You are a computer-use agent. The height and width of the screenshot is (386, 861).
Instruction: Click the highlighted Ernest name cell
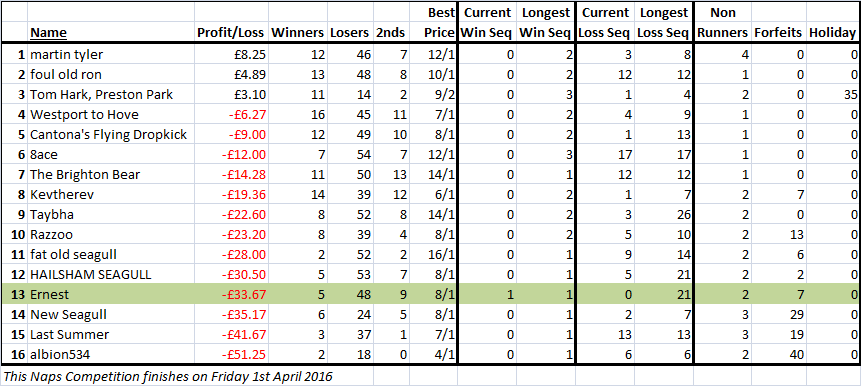[111, 295]
